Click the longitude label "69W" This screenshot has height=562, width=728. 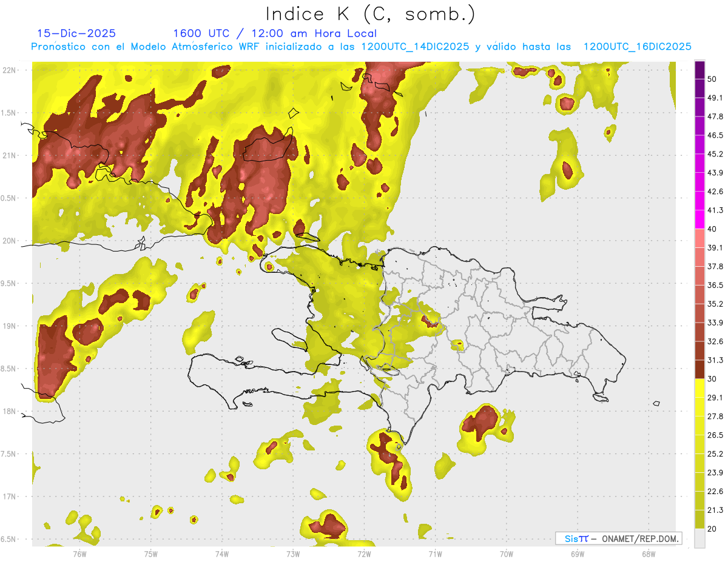[x=578, y=554]
